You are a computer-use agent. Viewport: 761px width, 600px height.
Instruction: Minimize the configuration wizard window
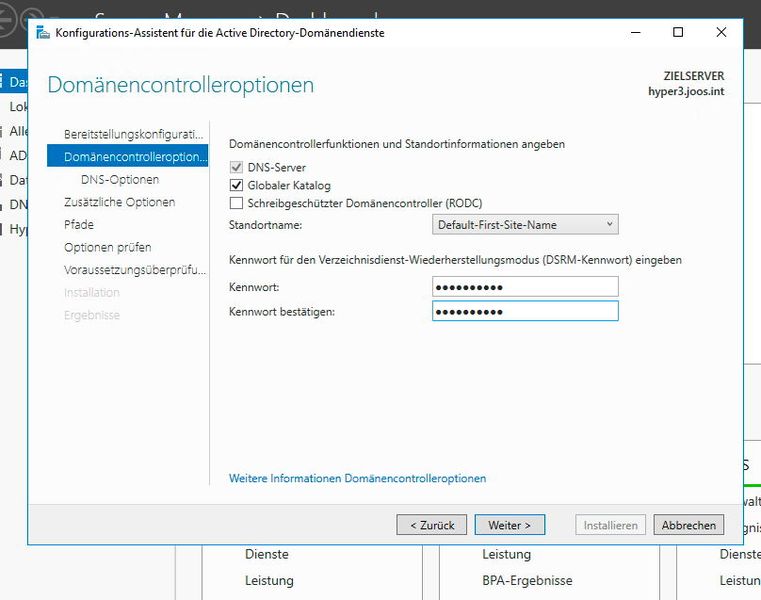tap(636, 33)
